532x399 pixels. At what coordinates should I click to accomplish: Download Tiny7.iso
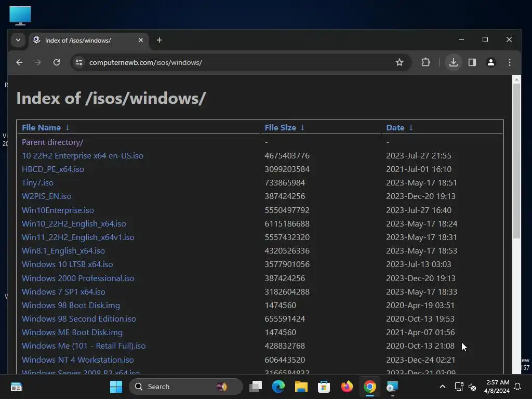37,183
